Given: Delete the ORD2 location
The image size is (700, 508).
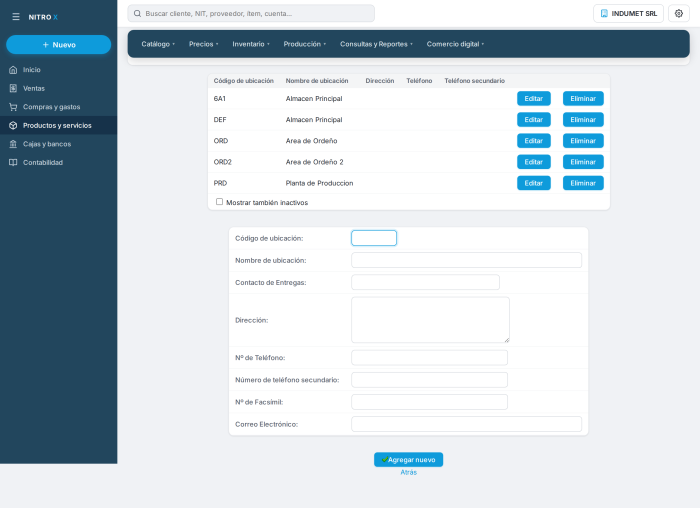Looking at the screenshot, I should pyautogui.click(x=583, y=162).
